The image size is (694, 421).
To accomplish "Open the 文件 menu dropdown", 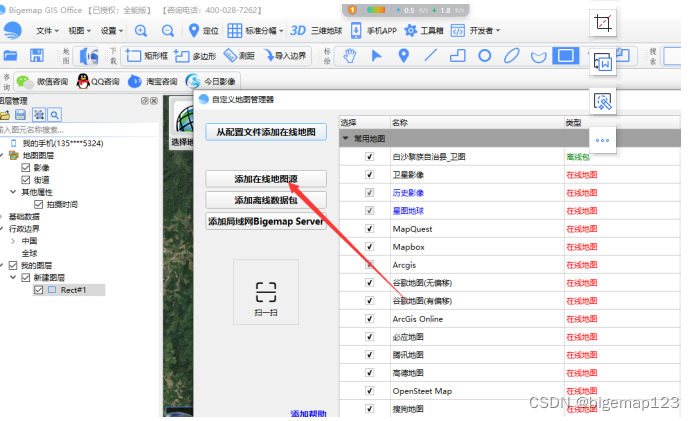I will [47, 31].
